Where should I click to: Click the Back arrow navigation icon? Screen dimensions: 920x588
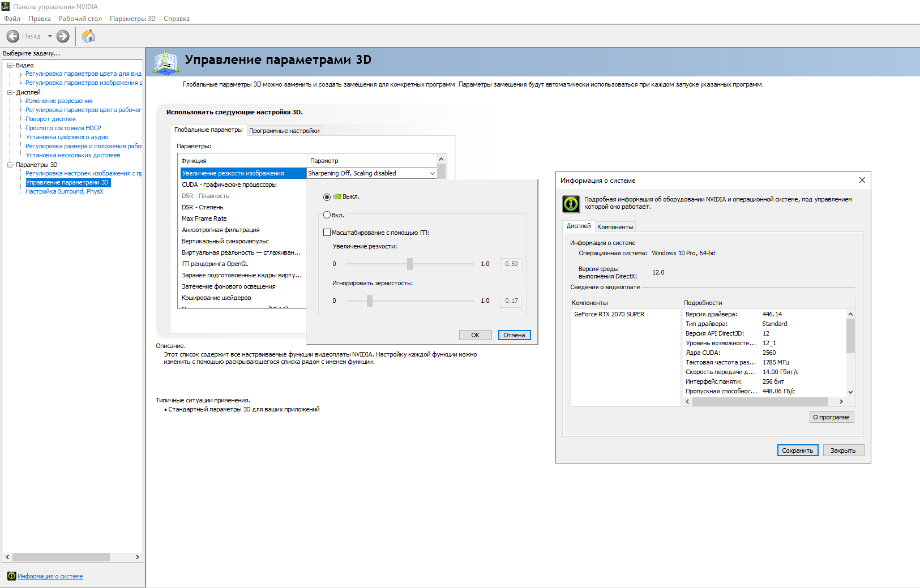pyautogui.click(x=12, y=36)
